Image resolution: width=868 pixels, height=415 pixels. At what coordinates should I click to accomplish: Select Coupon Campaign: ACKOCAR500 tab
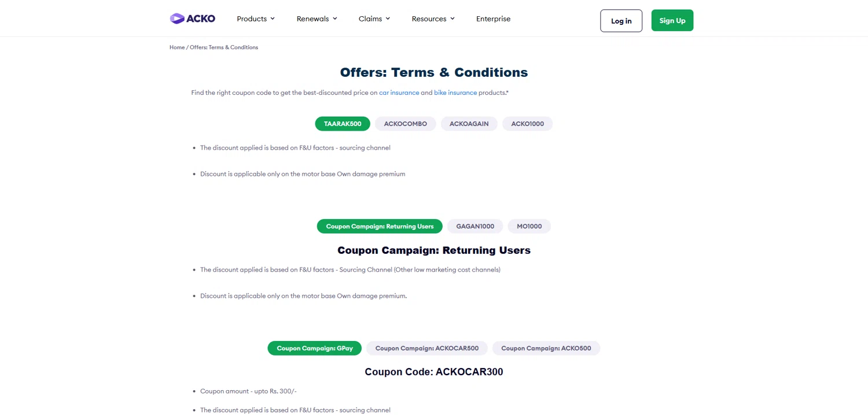pyautogui.click(x=427, y=348)
